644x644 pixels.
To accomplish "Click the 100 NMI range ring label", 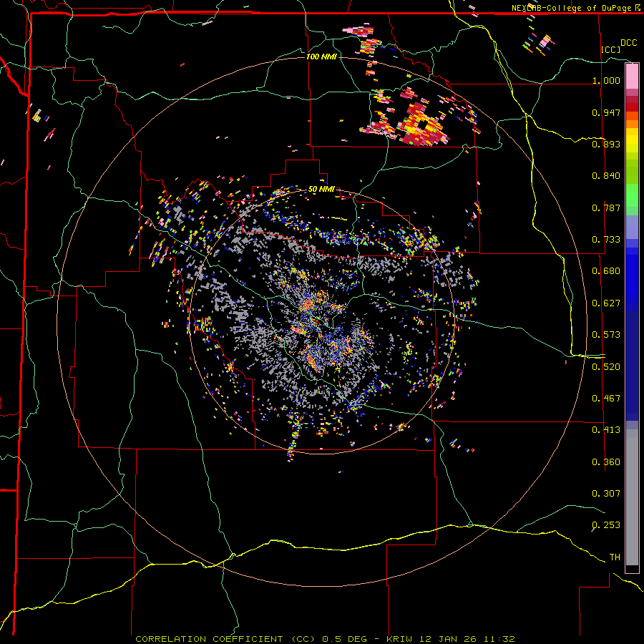I will click(x=321, y=57).
